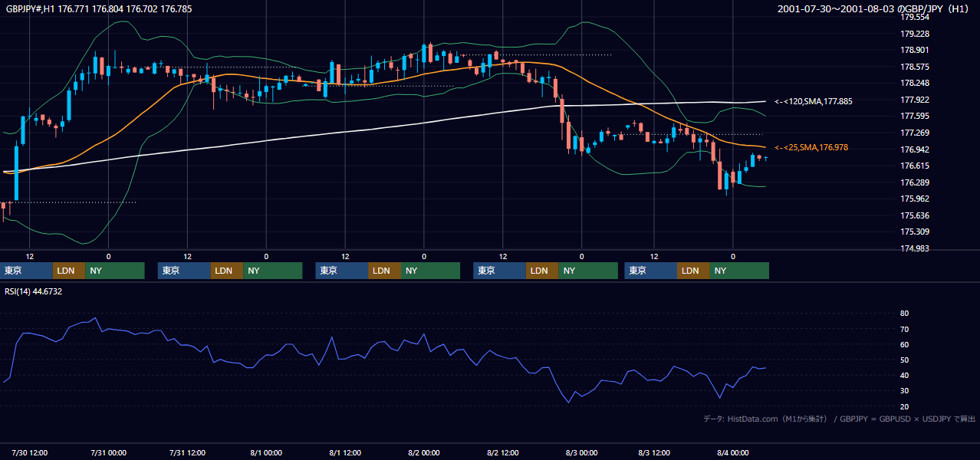Click price axis label 177.922

[914, 100]
